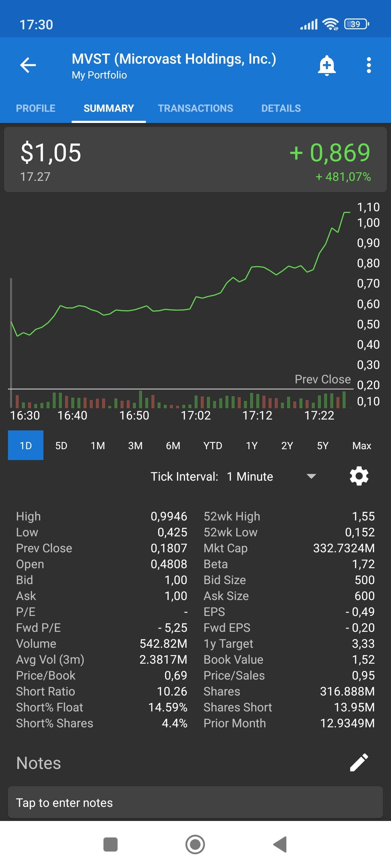391x868 pixels.
Task: Open chart settings gear icon
Action: pyautogui.click(x=359, y=476)
